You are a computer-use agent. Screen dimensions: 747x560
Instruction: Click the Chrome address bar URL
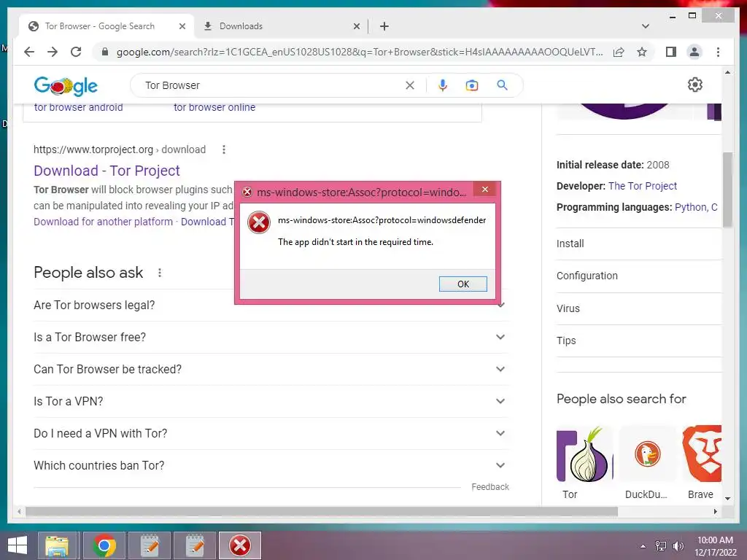359,52
